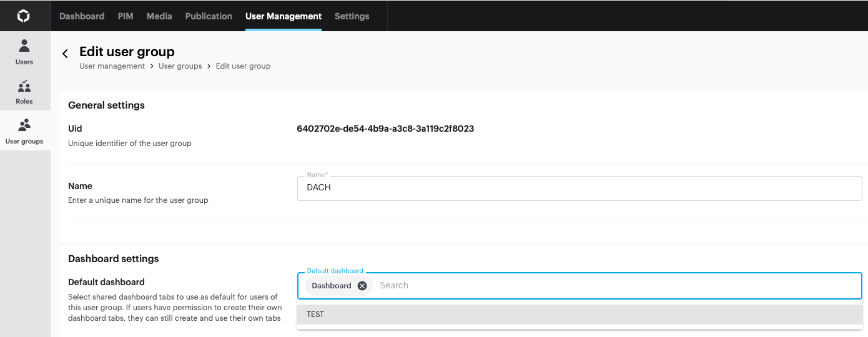Go back using the arrow beside Edit user group

click(x=65, y=54)
